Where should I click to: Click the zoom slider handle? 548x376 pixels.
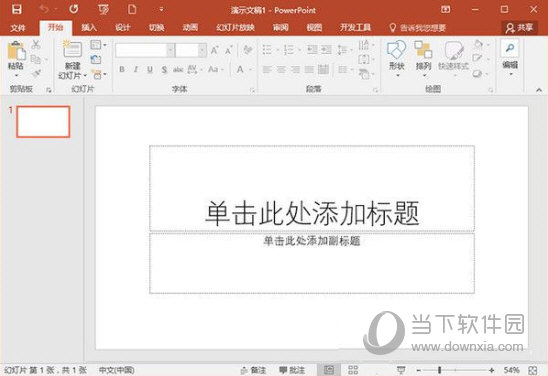439,370
